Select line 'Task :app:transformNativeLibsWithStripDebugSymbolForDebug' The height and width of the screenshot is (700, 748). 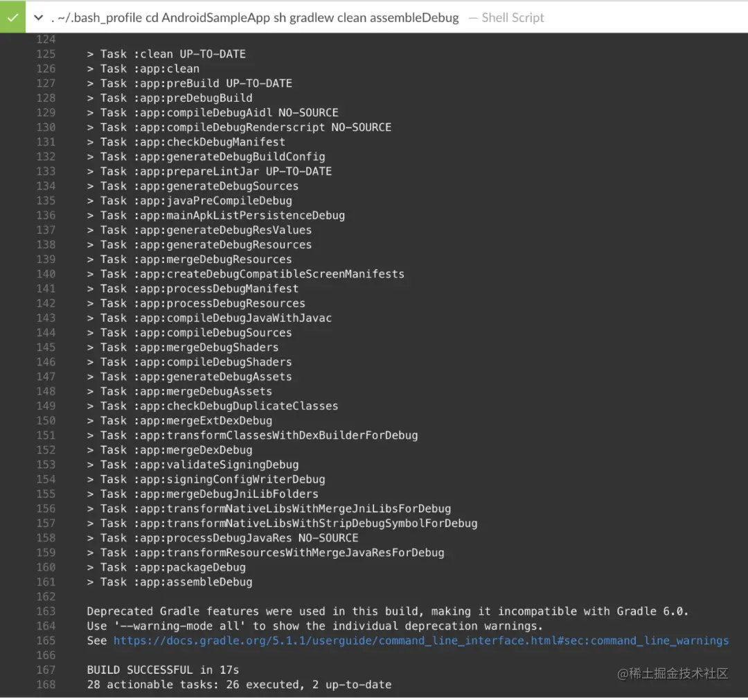[283, 523]
